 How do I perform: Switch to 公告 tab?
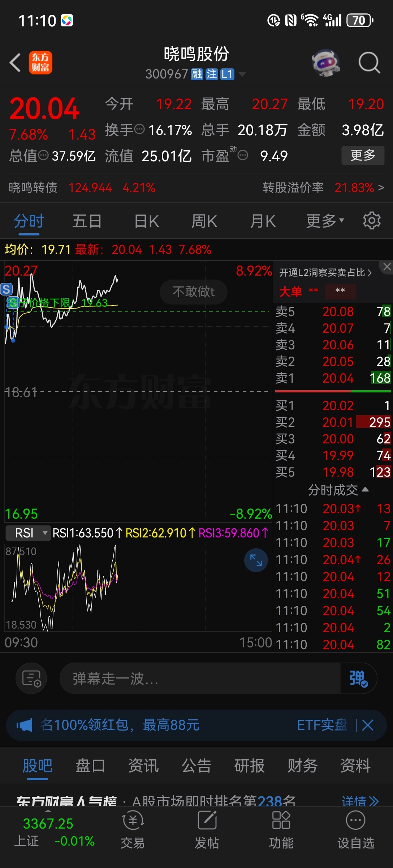(196, 766)
